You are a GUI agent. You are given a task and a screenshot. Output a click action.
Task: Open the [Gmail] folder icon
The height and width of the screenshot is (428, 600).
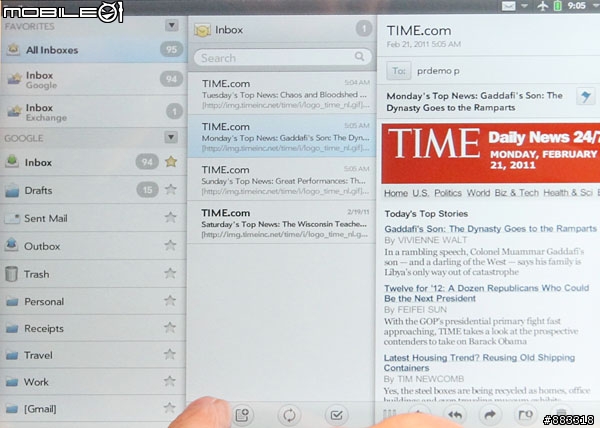click(x=12, y=409)
